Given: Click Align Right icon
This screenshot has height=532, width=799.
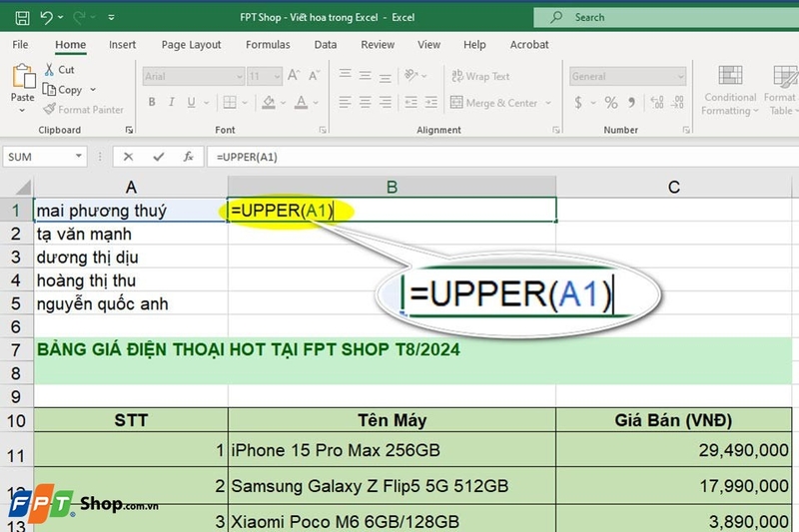Looking at the screenshot, I should pyautogui.click(x=386, y=103).
